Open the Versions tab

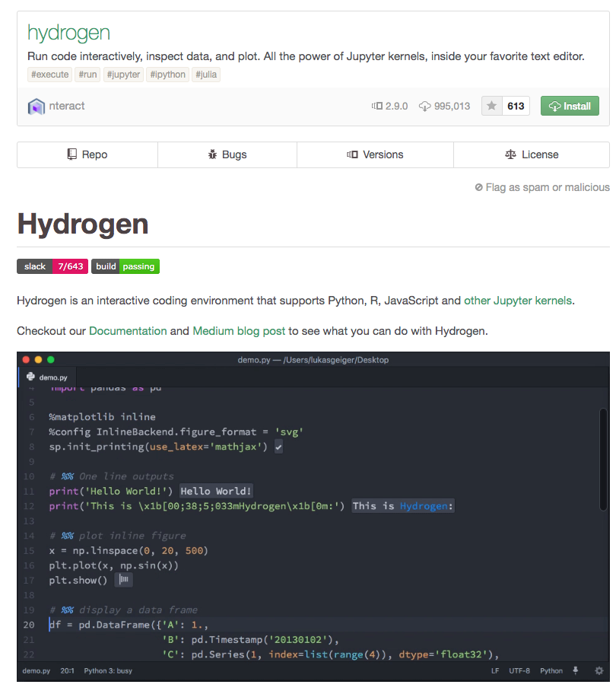[375, 154]
